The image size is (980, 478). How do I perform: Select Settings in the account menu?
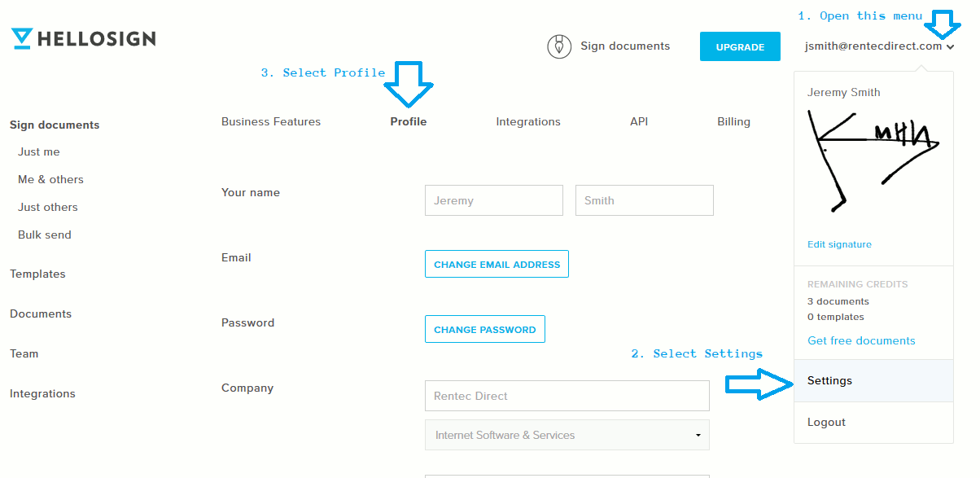pos(830,380)
